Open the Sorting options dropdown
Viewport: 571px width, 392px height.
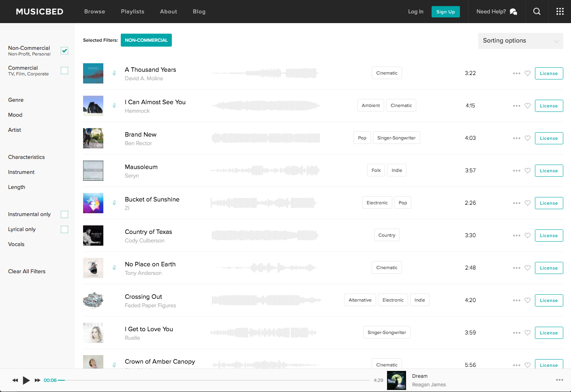click(x=520, y=41)
